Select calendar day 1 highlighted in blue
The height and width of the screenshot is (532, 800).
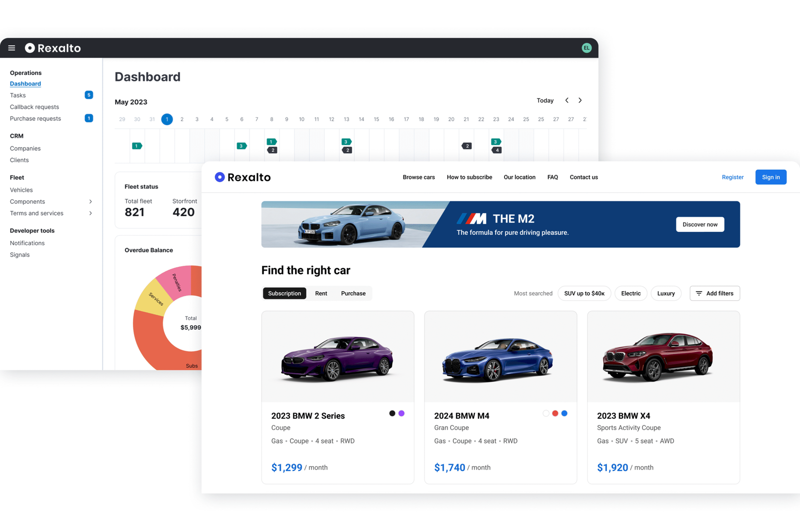[167, 119]
